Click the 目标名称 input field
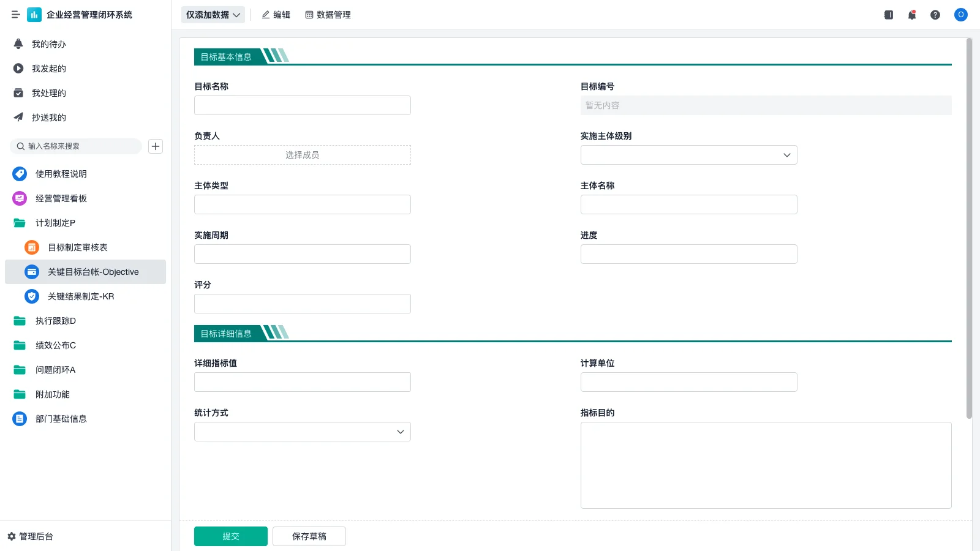980x551 pixels. pos(302,105)
